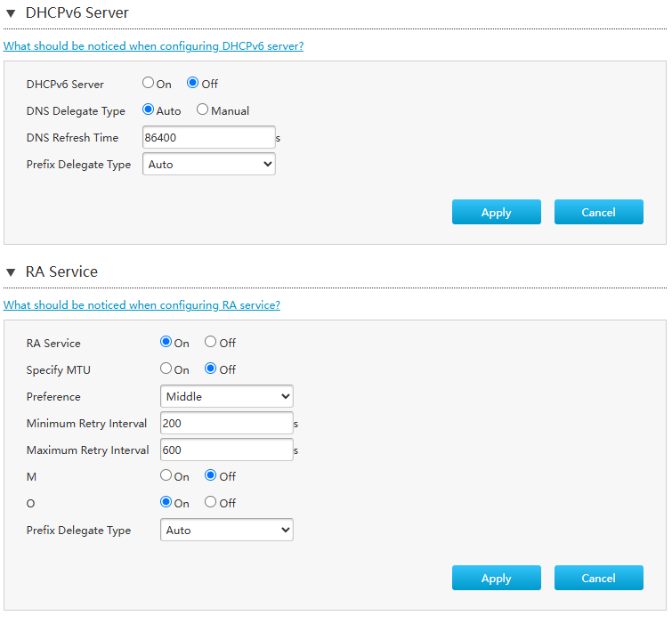Open the Preference dropdown set to Middle
The width and height of the screenshot is (672, 624).
click(227, 397)
